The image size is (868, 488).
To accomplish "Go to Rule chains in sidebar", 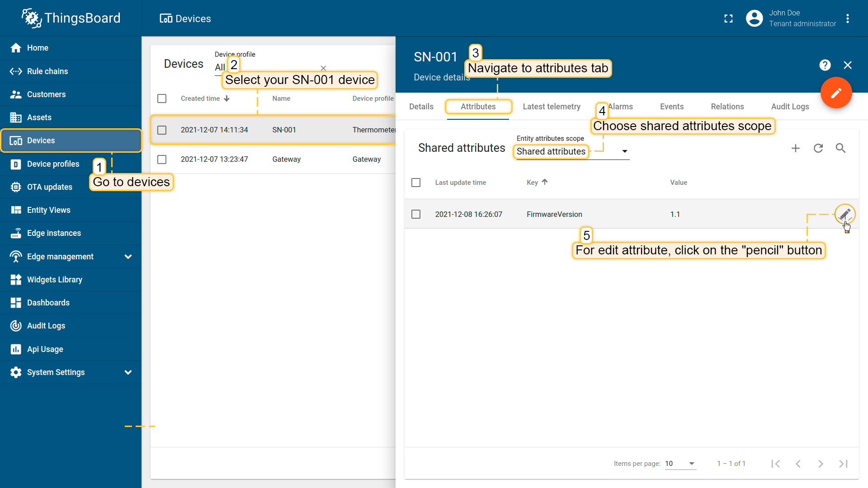I will pos(47,71).
